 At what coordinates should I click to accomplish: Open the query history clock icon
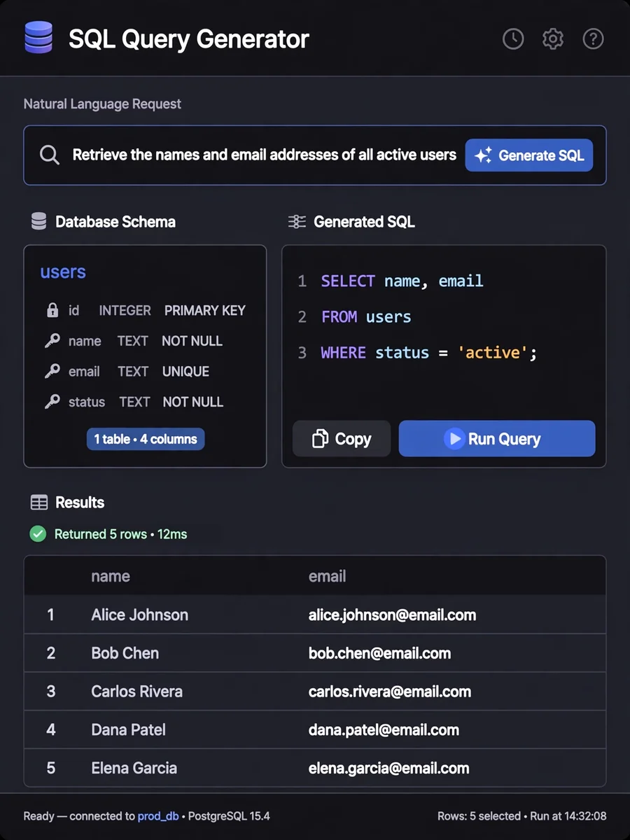click(513, 39)
